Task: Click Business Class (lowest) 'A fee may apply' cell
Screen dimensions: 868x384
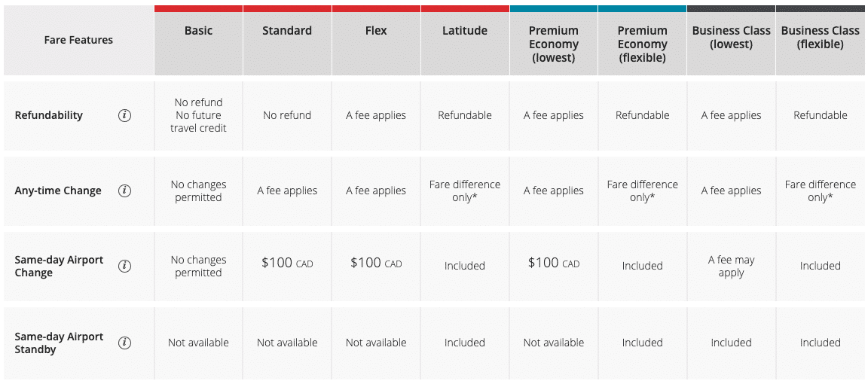Action: [731, 266]
